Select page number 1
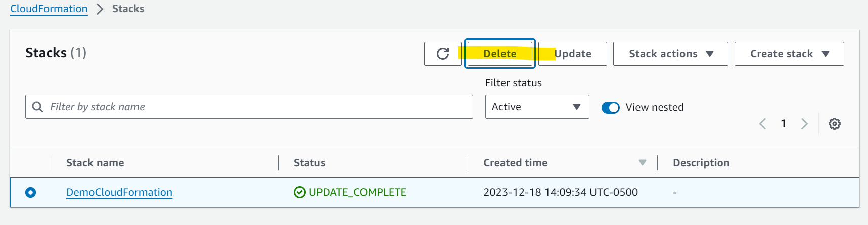 coord(784,123)
